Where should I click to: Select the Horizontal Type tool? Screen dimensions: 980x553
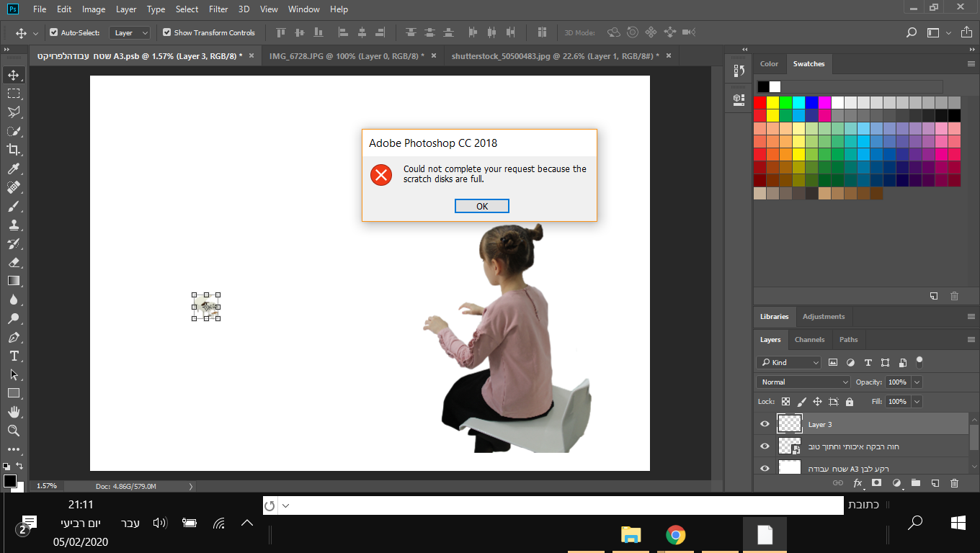[14, 356]
